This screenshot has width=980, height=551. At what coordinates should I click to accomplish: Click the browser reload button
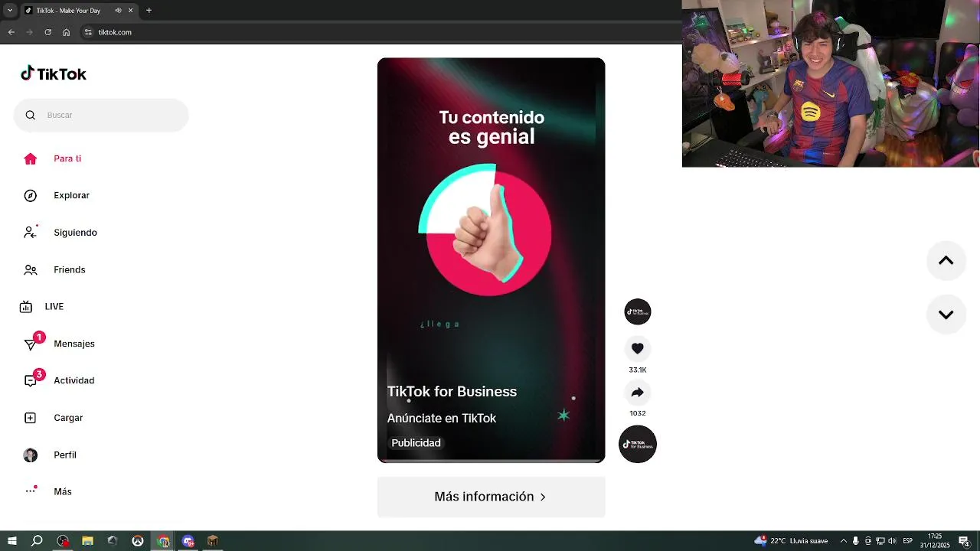(47, 32)
